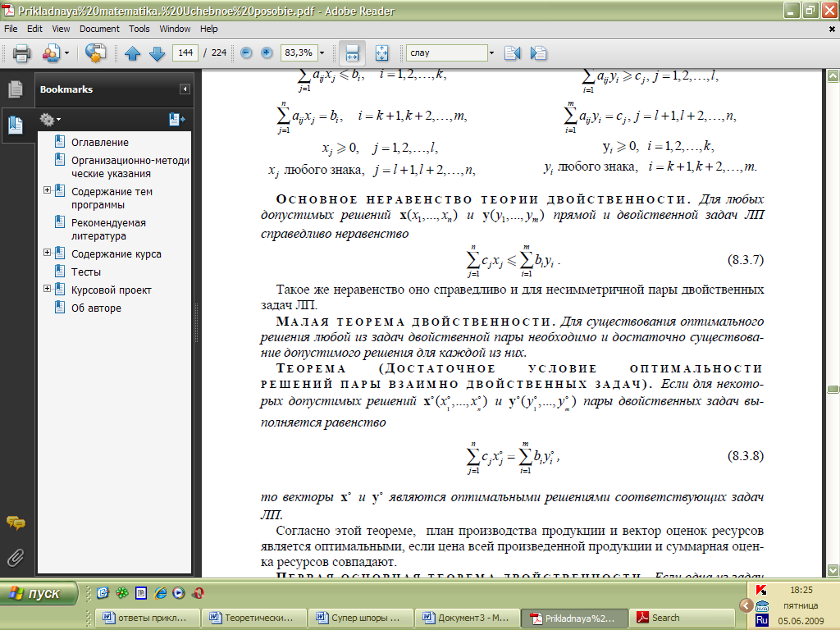
Task: Toggle scrolling fit-width page mode
Action: (352, 53)
